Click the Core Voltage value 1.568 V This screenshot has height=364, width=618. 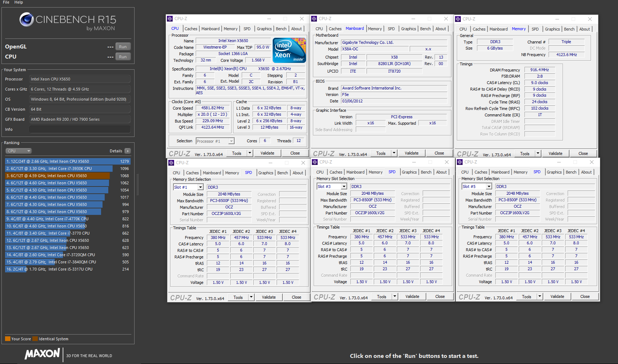click(258, 60)
